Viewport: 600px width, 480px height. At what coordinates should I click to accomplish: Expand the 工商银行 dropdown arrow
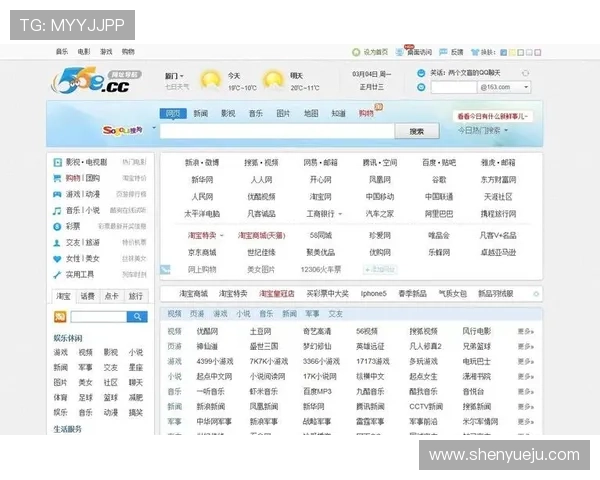(340, 214)
